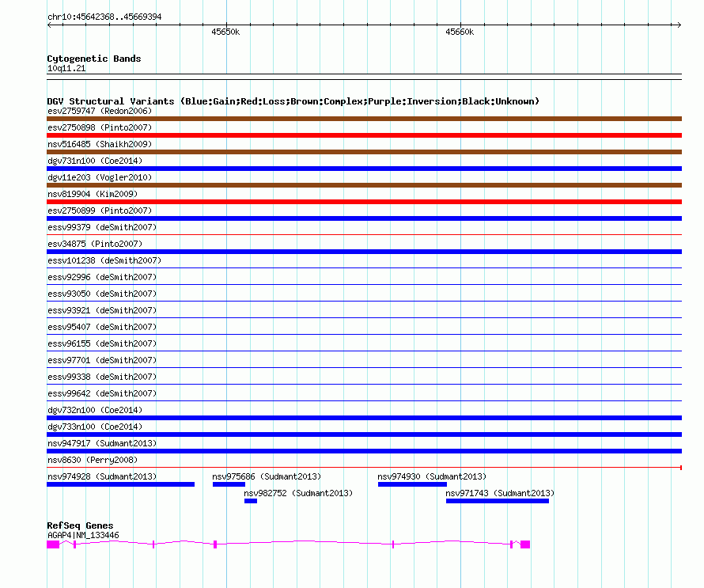
Task: Click the 45660k ruler position label
Action: [x=459, y=32]
